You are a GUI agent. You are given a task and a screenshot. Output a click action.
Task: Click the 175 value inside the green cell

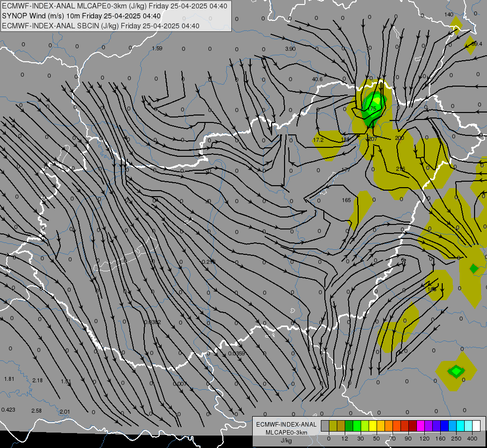tap(372, 109)
